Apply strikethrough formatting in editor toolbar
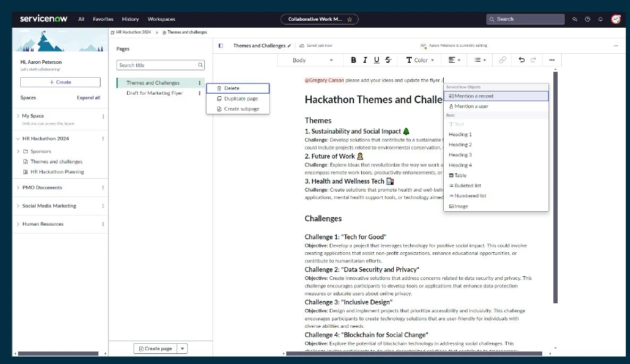Screen dimensions: 630x364 [x=388, y=60]
